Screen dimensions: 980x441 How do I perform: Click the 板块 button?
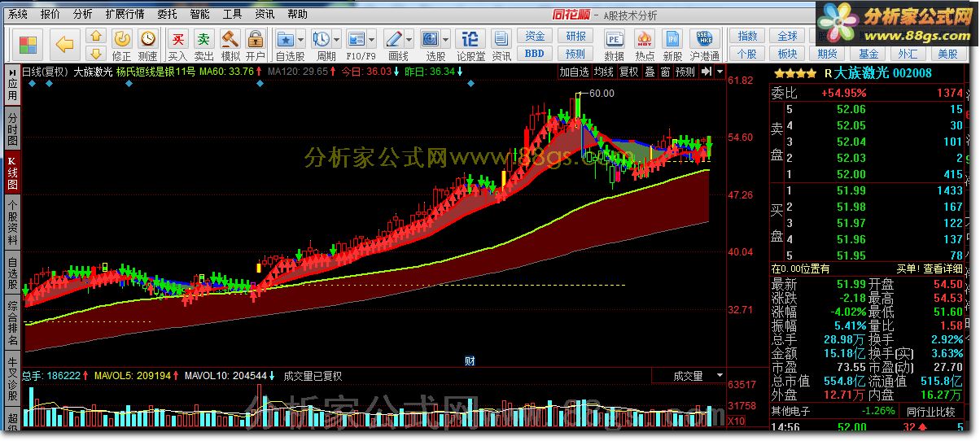pos(787,53)
